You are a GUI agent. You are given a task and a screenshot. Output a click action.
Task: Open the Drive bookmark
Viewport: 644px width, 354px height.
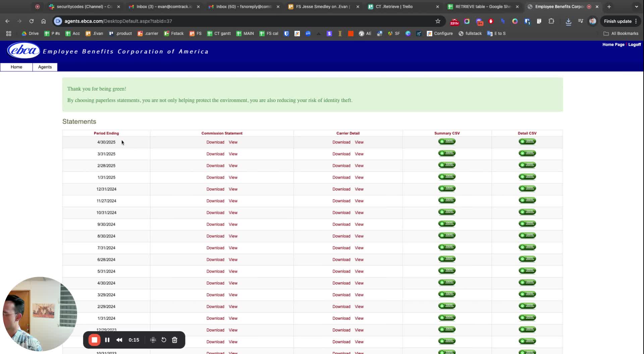click(x=30, y=34)
